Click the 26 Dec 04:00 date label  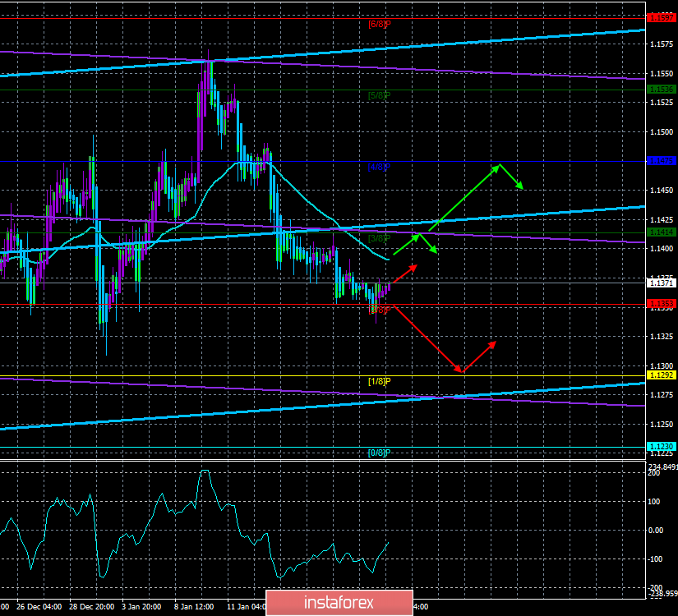39,607
